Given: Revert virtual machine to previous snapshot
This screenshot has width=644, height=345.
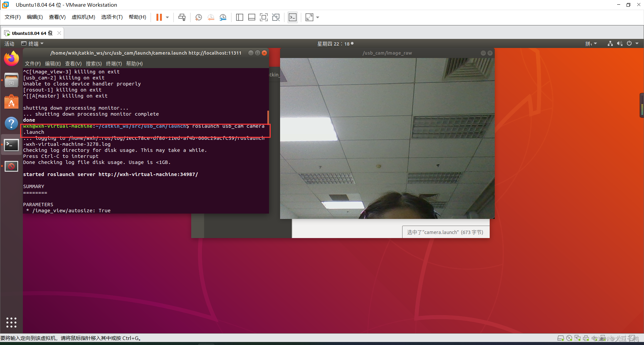Looking at the screenshot, I should (211, 17).
